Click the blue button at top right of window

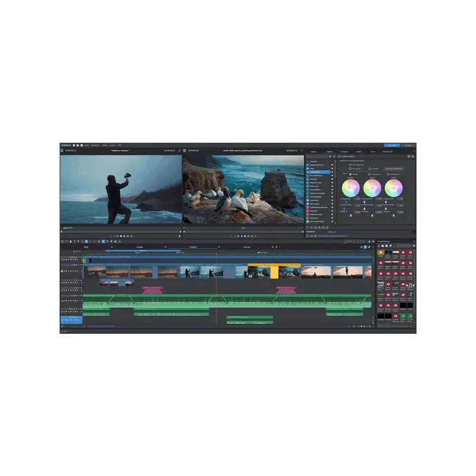point(392,145)
